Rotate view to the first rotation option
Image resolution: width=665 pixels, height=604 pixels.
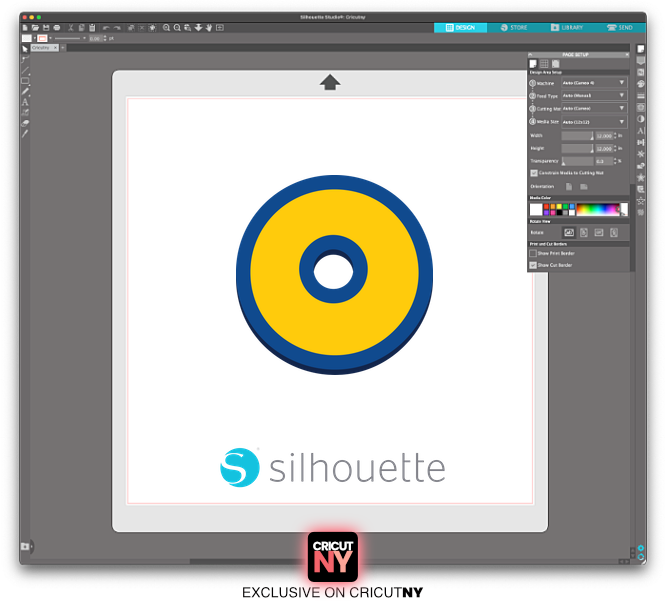pos(569,232)
